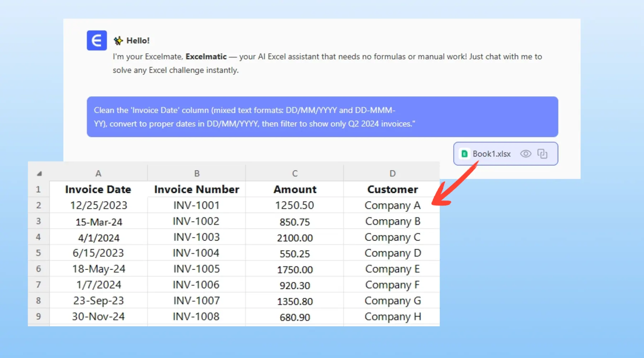Click the green Book1.xlsx file icon
This screenshot has height=358, width=644.
(x=464, y=154)
